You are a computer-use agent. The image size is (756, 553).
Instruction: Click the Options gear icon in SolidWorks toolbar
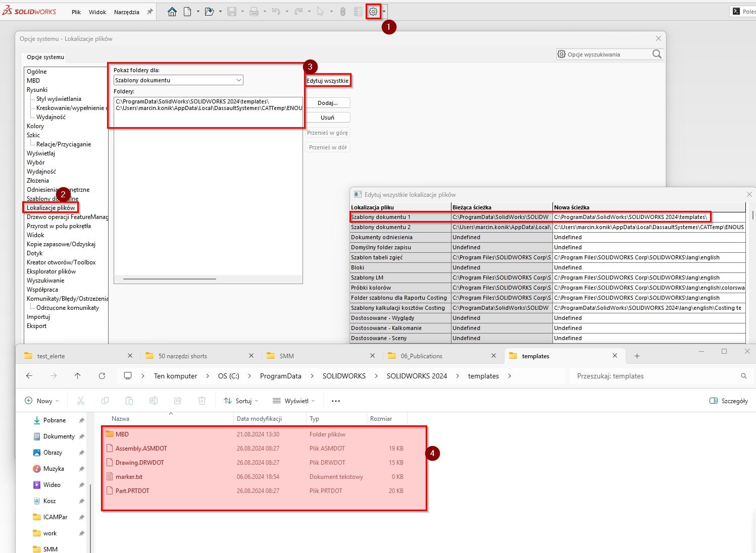click(373, 12)
